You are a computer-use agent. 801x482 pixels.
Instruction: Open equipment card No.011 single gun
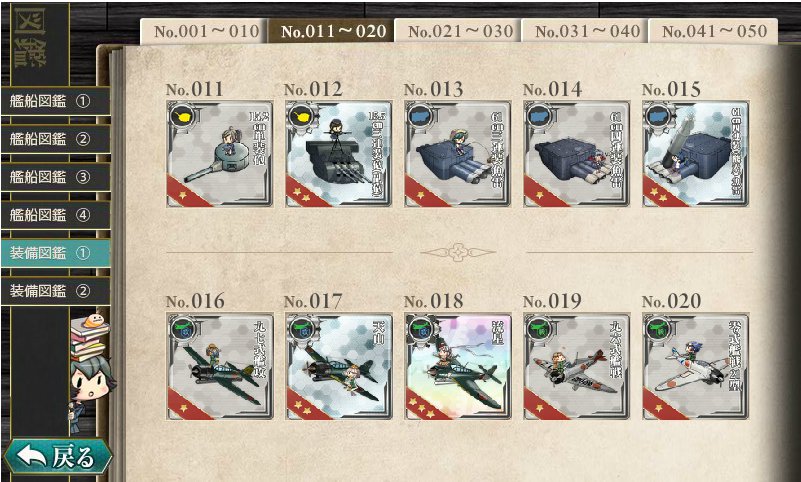click(x=220, y=154)
